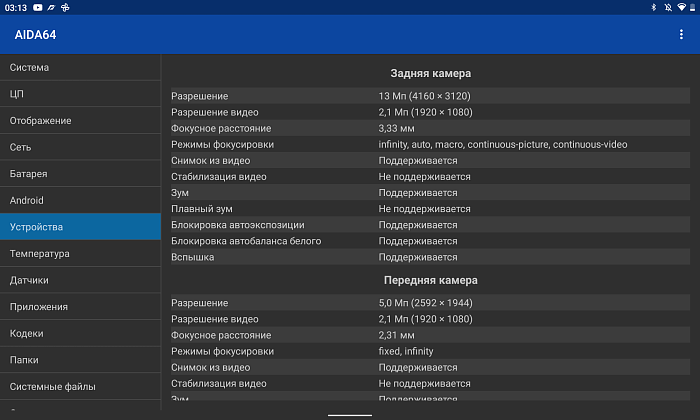Tap the fan-shaped status bar icon
700x420 pixels.
tap(65, 8)
